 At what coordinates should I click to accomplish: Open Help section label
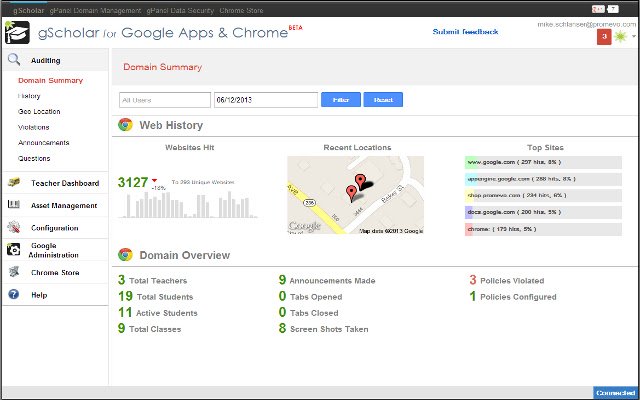click(x=39, y=295)
